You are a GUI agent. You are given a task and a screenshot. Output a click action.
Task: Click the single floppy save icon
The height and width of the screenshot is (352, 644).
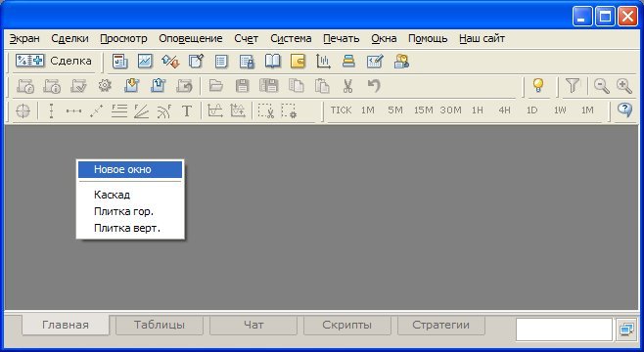click(x=242, y=86)
